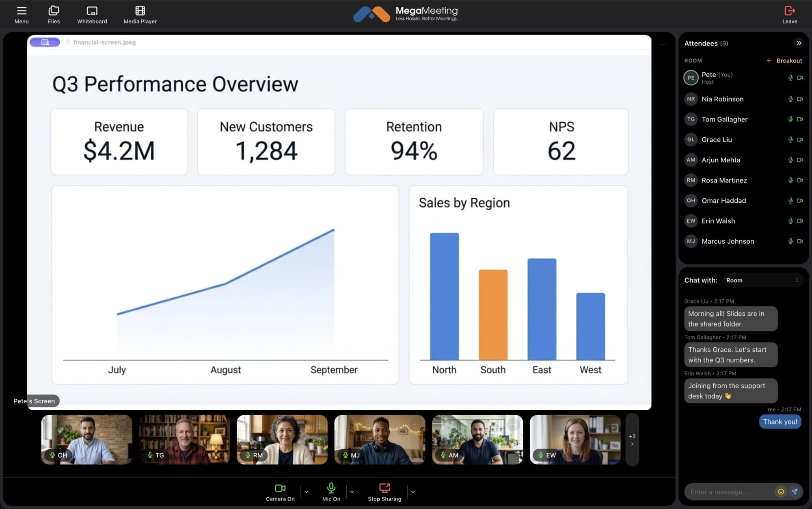Mute with the Mic On button

click(x=331, y=492)
